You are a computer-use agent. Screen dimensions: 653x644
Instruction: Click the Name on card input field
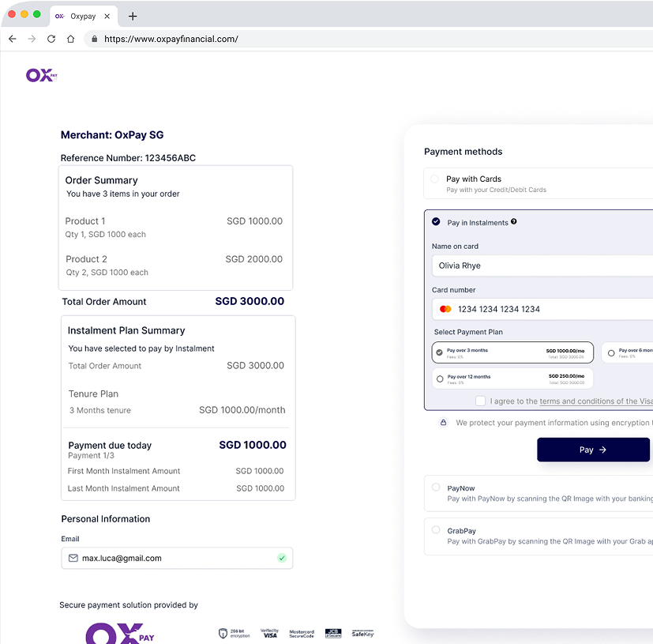(x=545, y=266)
